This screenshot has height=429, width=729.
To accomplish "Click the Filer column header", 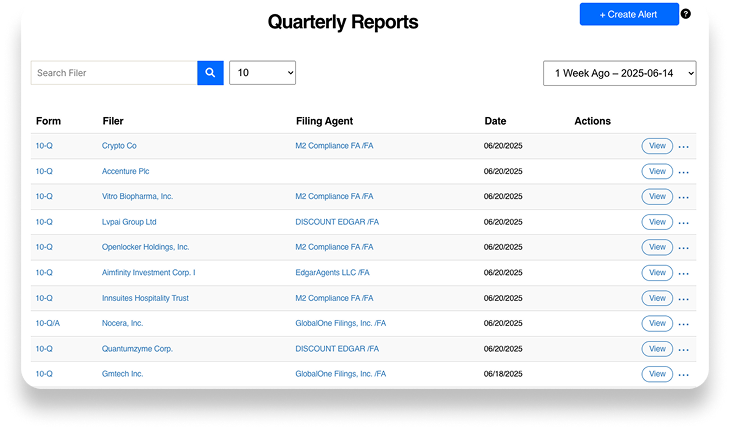I will pyautogui.click(x=113, y=121).
